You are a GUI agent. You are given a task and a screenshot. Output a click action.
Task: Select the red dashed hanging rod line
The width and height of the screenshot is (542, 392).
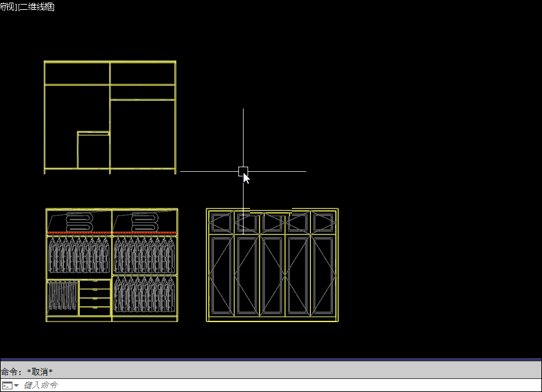coord(111,233)
